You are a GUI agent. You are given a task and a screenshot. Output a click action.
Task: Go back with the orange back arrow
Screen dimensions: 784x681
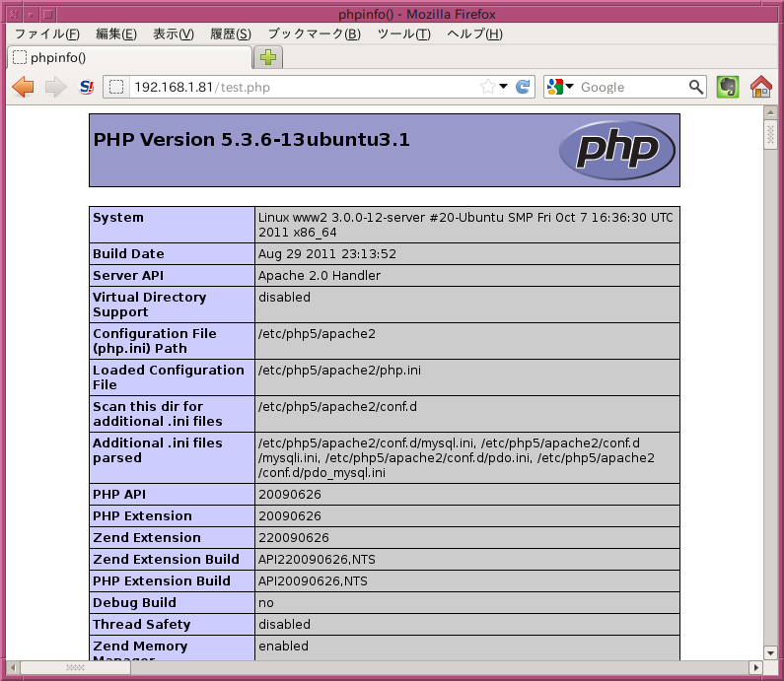tap(23, 87)
